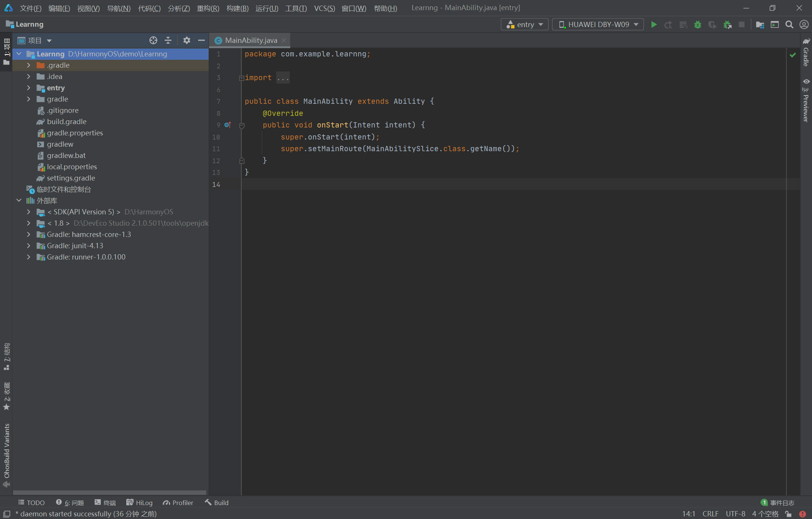812x519 pixels.
Task: Click the green inspection checkmark in editor
Action: click(793, 55)
